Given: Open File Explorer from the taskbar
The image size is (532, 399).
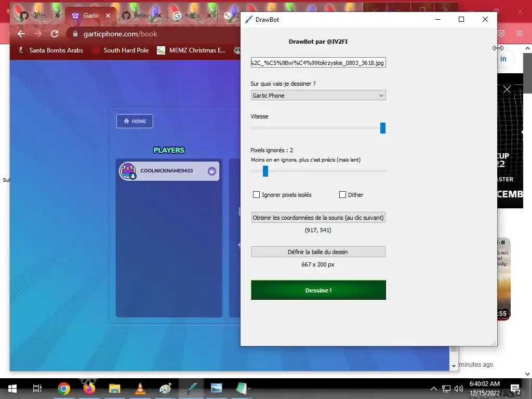Looking at the screenshot, I should pyautogui.click(x=114, y=389).
